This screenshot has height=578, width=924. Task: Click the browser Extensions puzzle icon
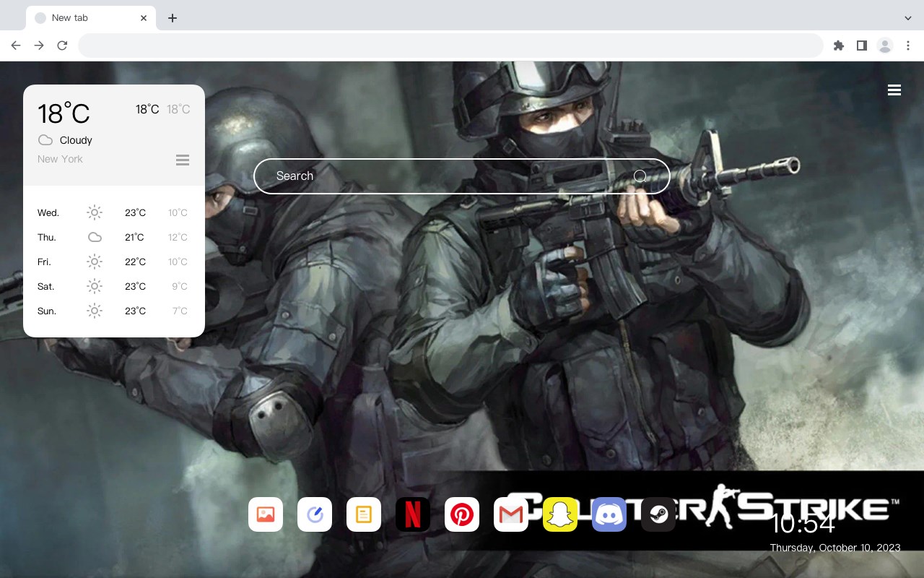(x=838, y=46)
